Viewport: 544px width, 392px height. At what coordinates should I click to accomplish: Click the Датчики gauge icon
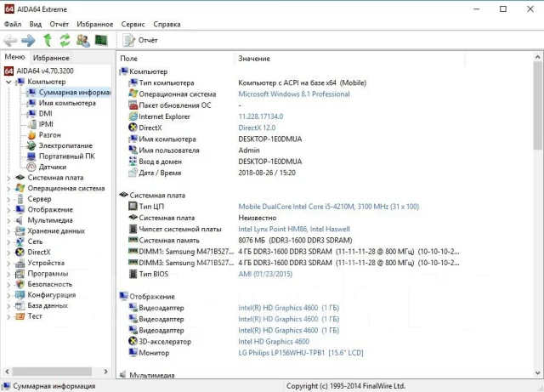tap(31, 167)
